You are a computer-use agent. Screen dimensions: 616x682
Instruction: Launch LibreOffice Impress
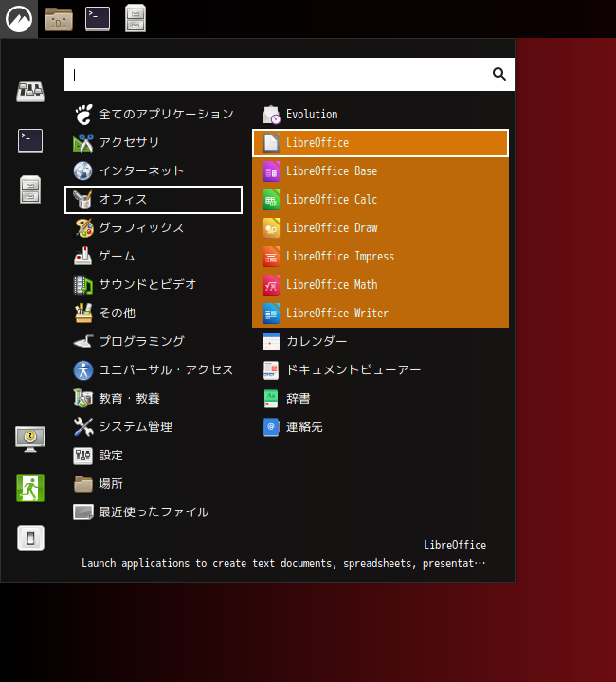[381, 256]
